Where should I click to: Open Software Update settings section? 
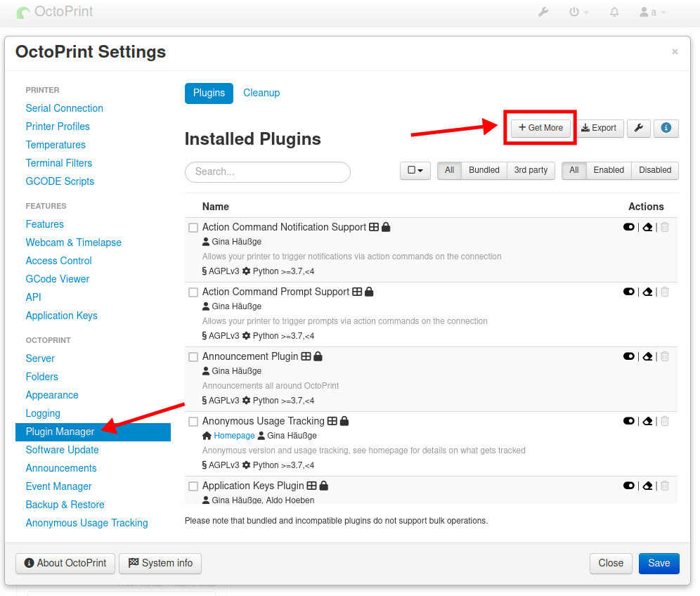(62, 450)
